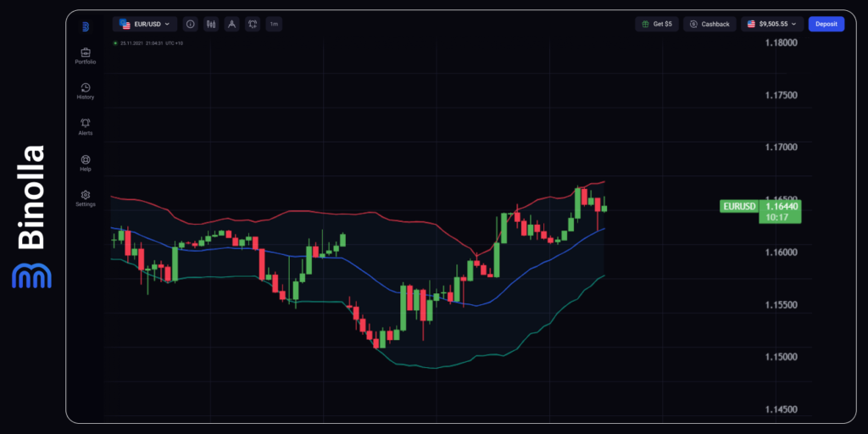Click the Get $5 gift button

coord(657,24)
